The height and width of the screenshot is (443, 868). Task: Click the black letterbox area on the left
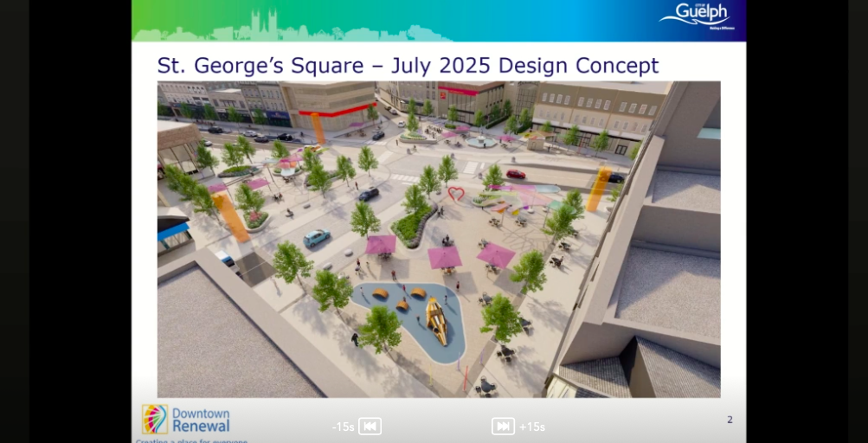click(65, 221)
